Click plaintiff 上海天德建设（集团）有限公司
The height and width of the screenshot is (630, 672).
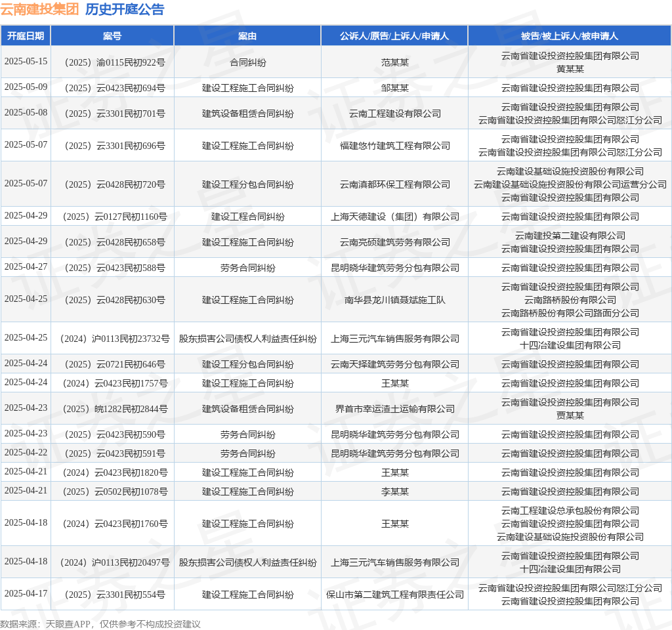(x=394, y=217)
